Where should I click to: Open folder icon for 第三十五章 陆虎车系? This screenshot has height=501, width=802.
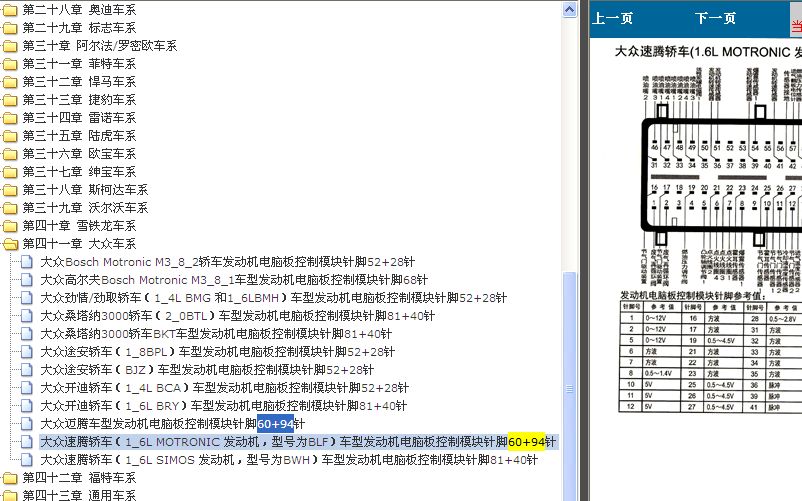(x=10, y=136)
